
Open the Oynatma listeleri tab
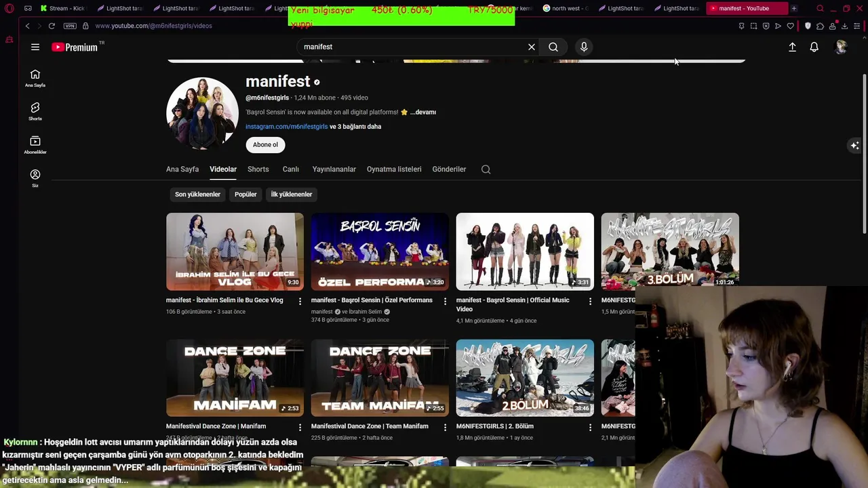tap(394, 169)
